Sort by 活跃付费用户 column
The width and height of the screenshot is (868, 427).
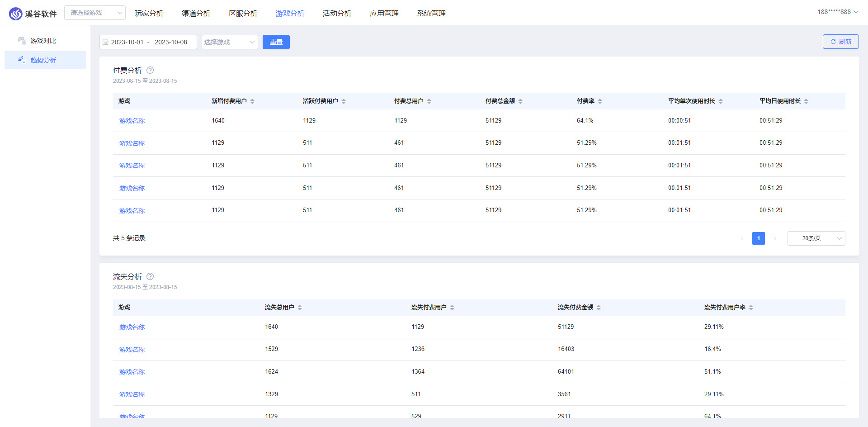344,101
